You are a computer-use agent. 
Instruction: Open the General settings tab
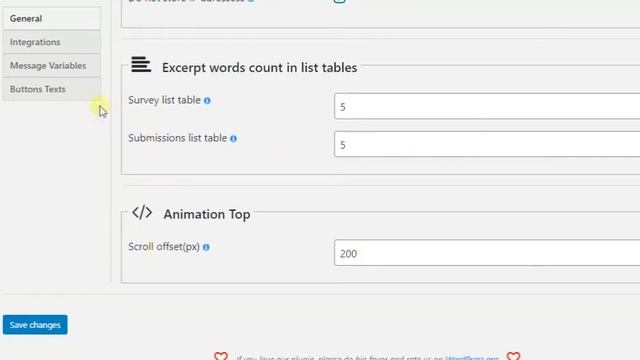pos(51,18)
